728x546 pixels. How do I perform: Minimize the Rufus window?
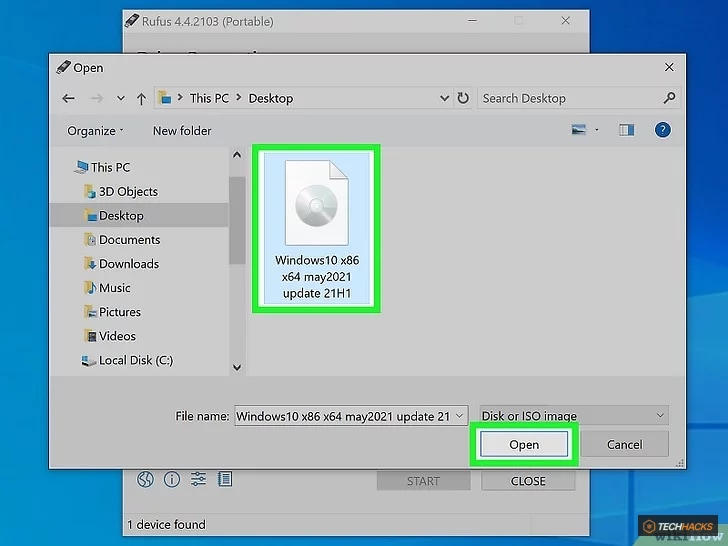tap(473, 21)
